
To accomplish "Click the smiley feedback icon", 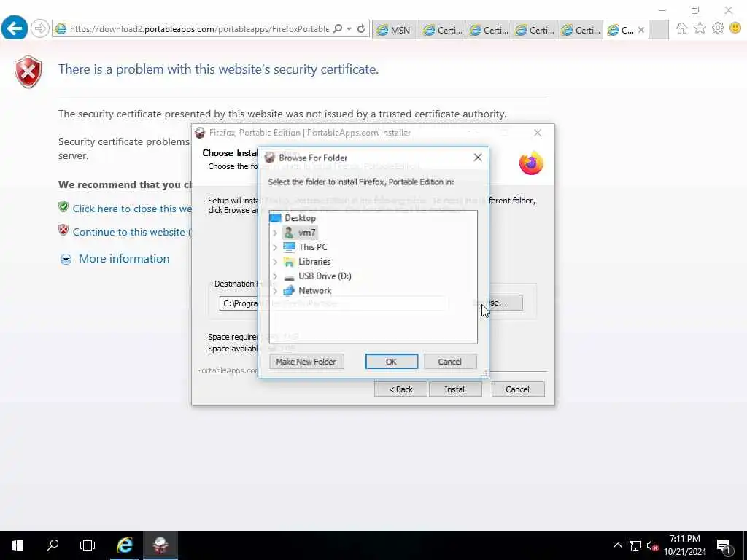I will pyautogui.click(x=735, y=28).
